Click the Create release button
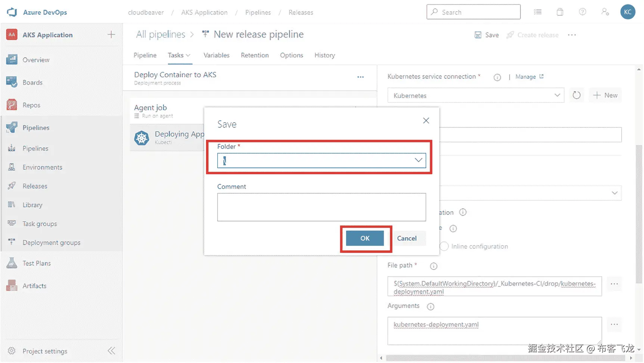Image resolution: width=644 pixels, height=363 pixels. click(533, 35)
